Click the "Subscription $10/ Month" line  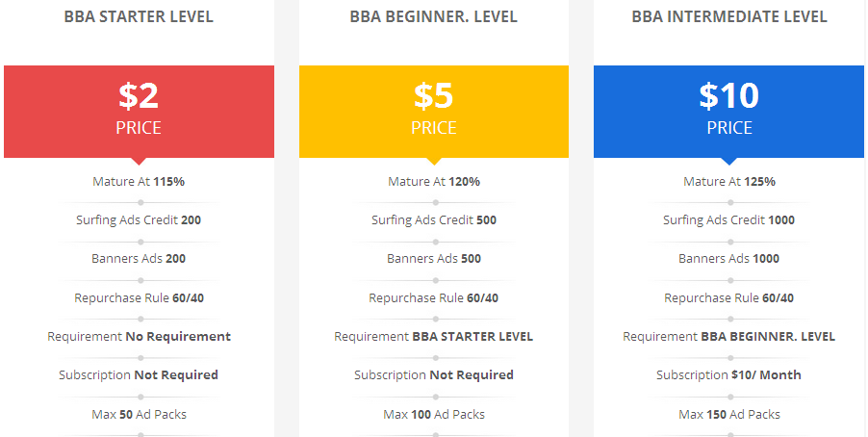point(729,374)
